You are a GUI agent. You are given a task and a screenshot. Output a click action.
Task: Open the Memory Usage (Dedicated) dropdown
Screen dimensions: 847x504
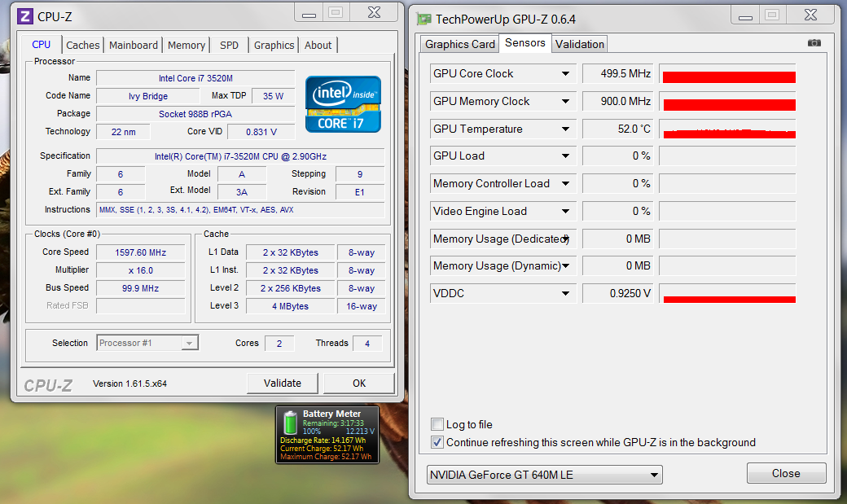pyautogui.click(x=565, y=239)
